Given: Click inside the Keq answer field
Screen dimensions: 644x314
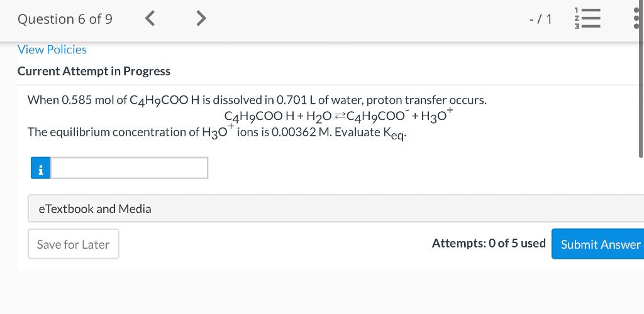Looking at the screenshot, I should pos(129,168).
